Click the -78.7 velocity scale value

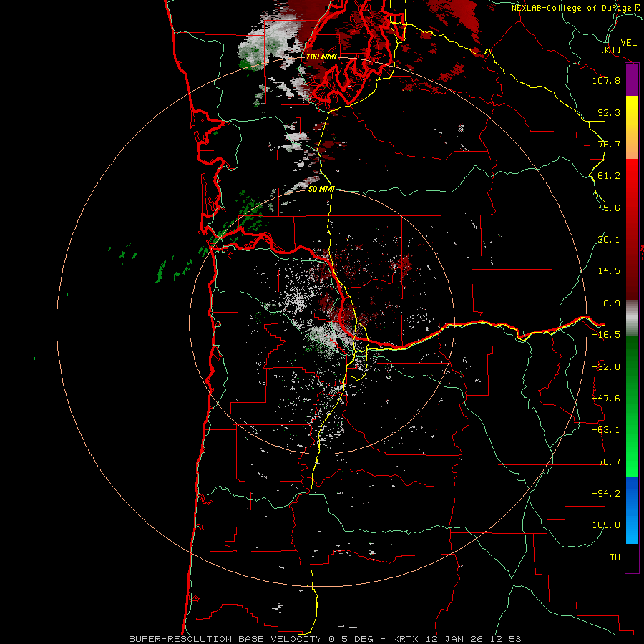[x=606, y=462]
